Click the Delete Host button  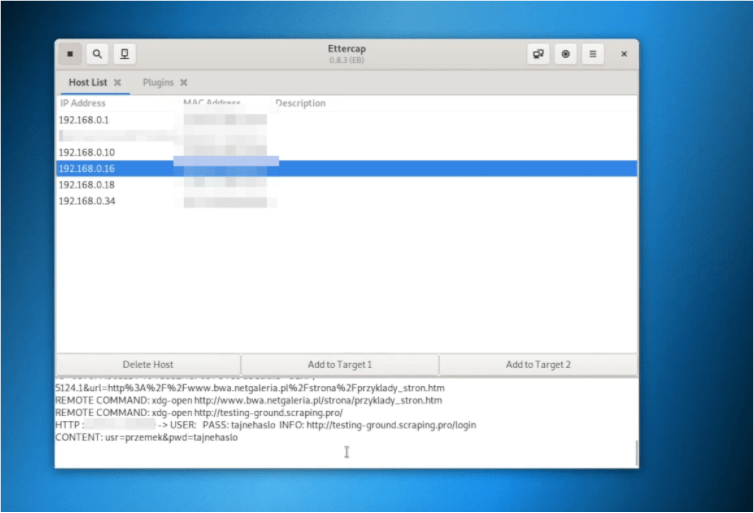tap(148, 365)
